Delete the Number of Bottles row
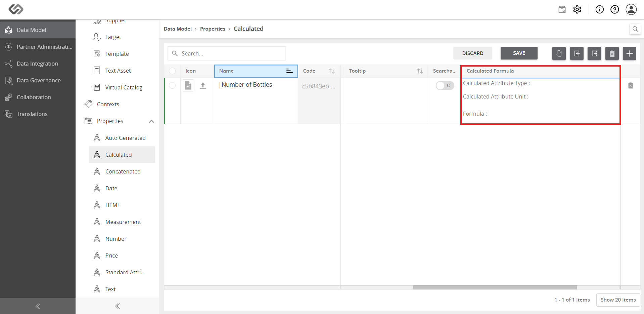644x314 pixels. (x=631, y=86)
